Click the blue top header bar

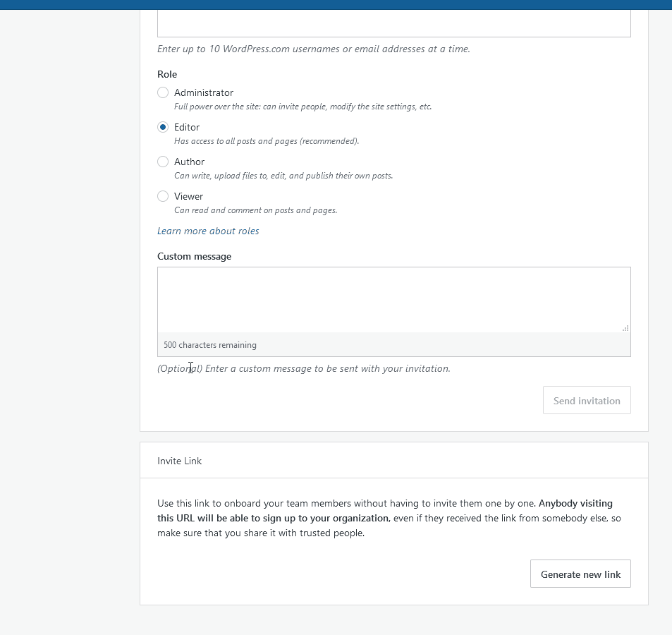click(x=336, y=5)
